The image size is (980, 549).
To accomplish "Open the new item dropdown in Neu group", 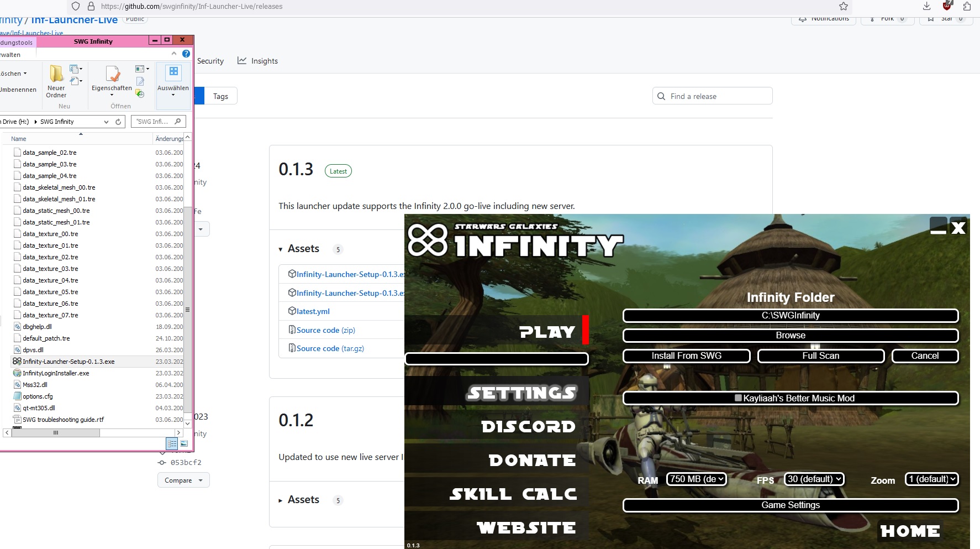I will [x=76, y=69].
